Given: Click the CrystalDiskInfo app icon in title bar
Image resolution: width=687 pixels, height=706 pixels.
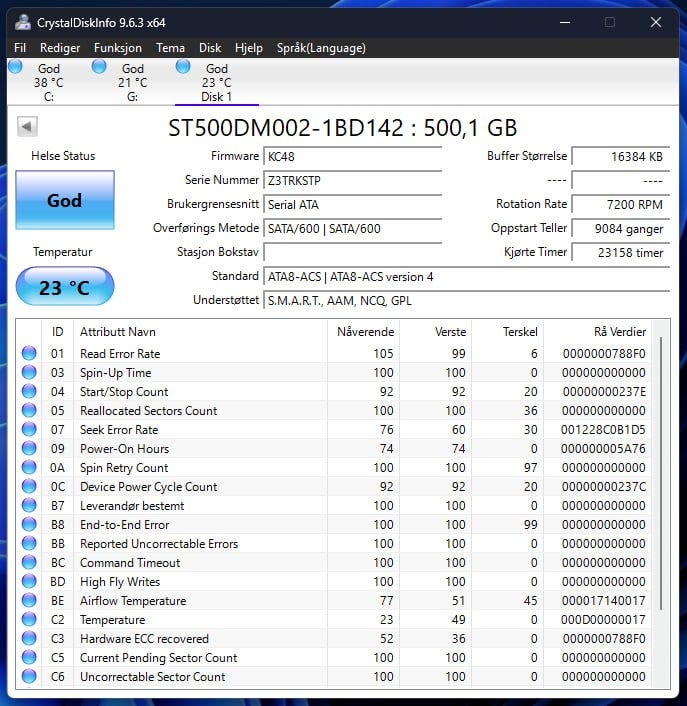Looking at the screenshot, I should pos(22,22).
